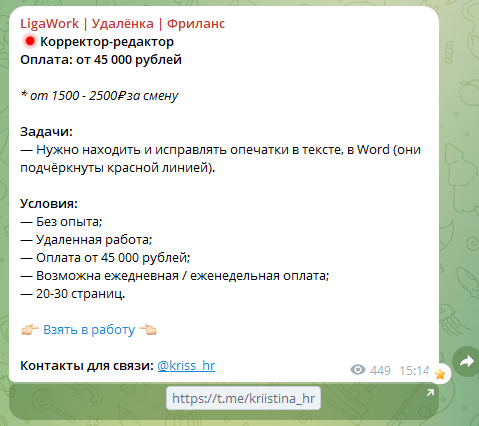The image size is (479, 426).
Task: Click the eye views icon near 449
Action: (358, 370)
